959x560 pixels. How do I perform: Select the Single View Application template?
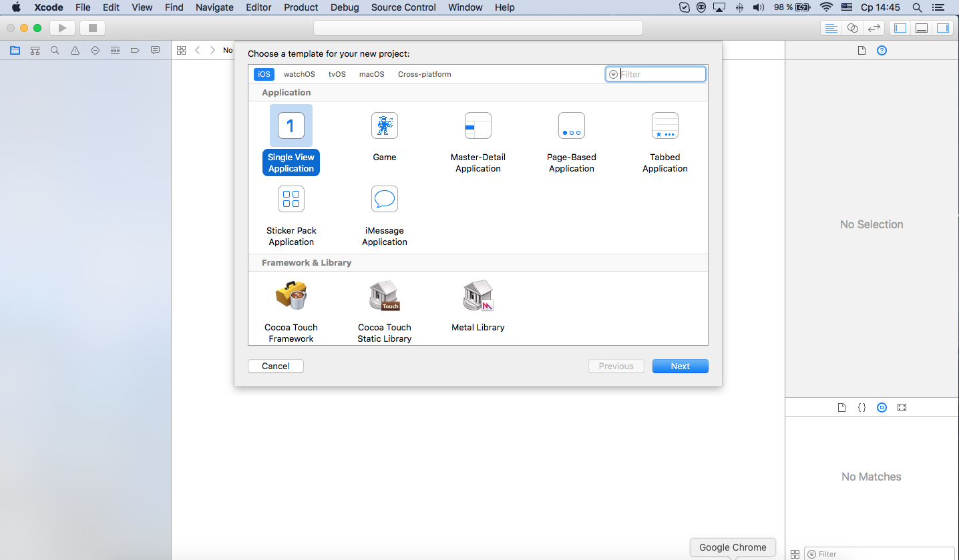click(x=291, y=140)
